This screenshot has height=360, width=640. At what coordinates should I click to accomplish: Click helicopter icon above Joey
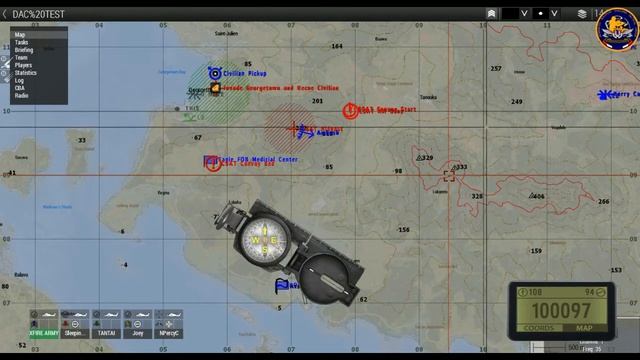point(142,314)
